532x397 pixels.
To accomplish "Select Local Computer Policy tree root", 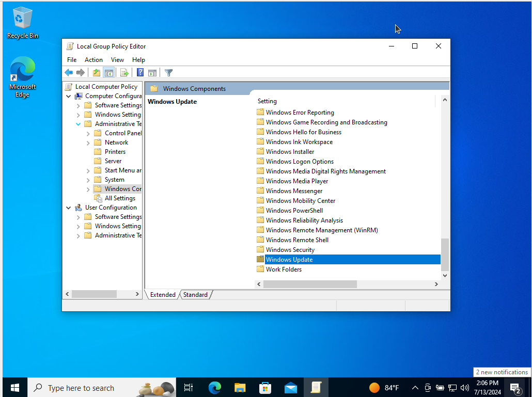I will pyautogui.click(x=106, y=87).
